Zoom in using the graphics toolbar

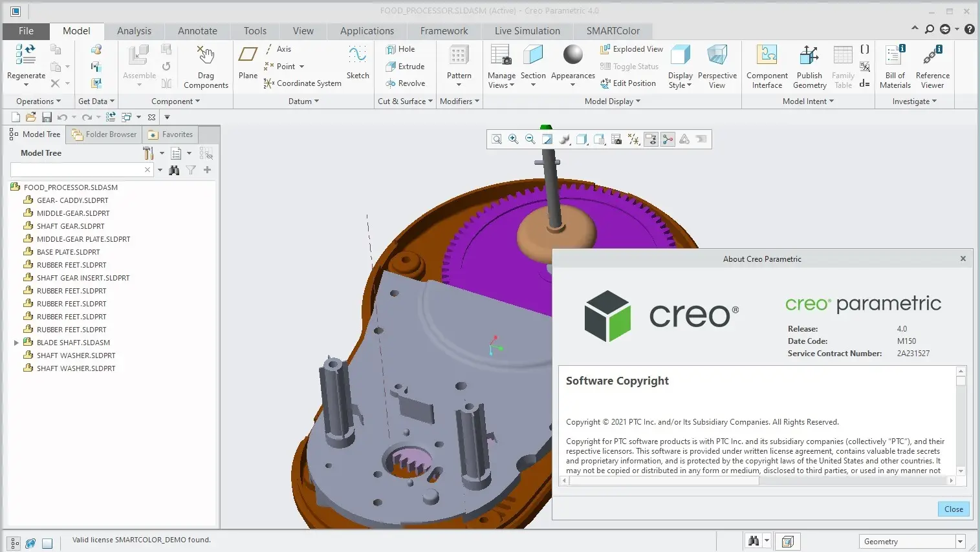click(x=514, y=140)
